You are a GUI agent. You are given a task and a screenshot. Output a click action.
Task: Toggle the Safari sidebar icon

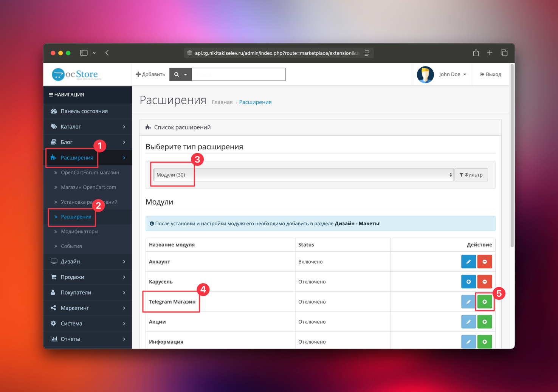(84, 53)
